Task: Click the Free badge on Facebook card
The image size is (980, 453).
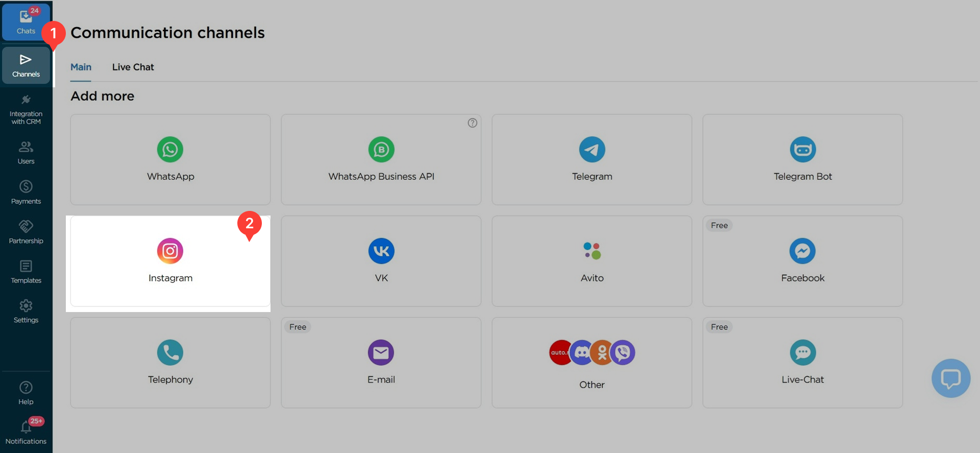Action: click(719, 225)
